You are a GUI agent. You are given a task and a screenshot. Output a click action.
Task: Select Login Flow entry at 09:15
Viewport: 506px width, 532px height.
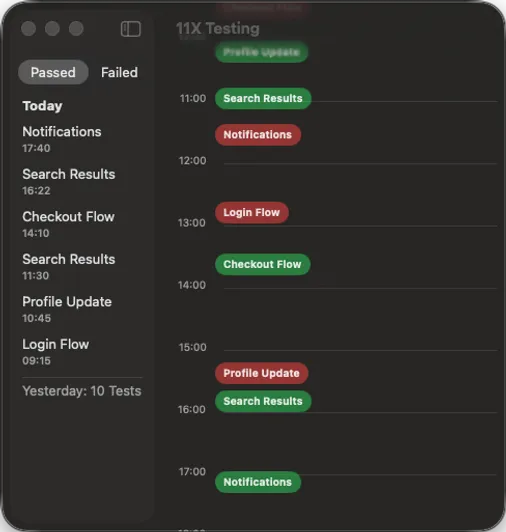56,352
